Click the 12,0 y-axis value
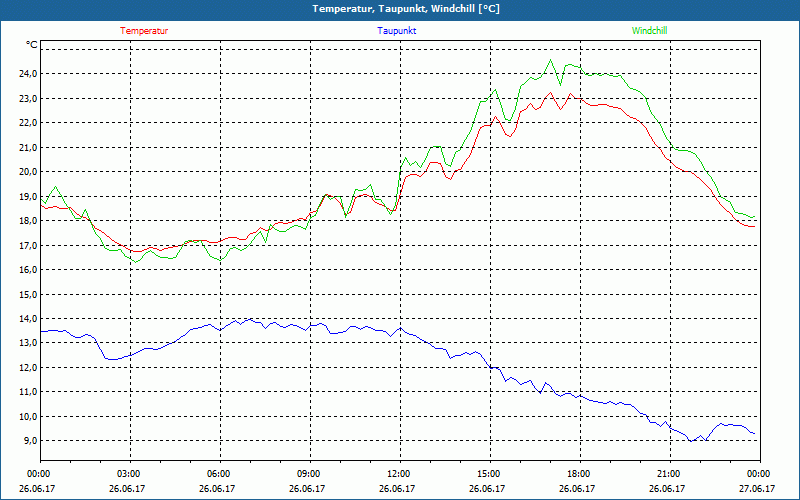This screenshot has height=500, width=800. coord(29,368)
